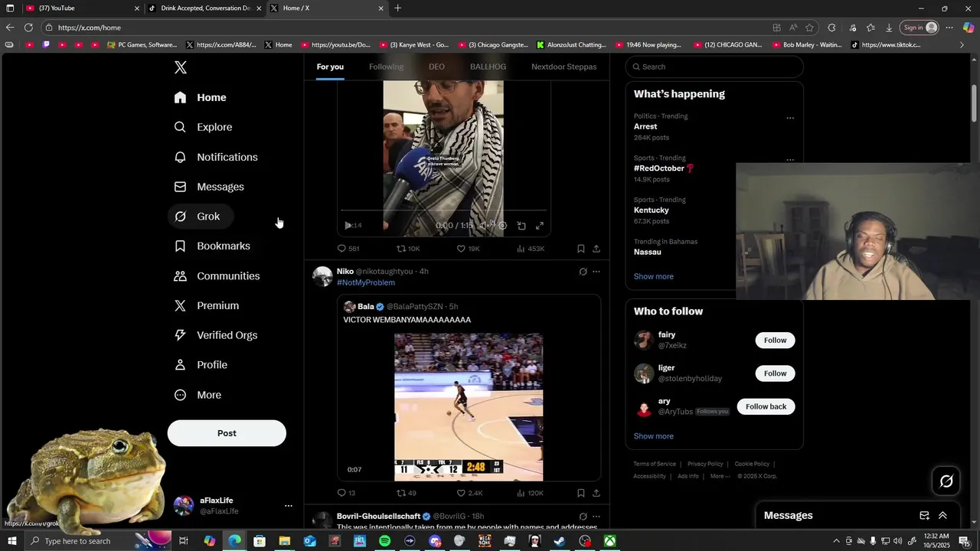This screenshot has height=551, width=980.
Task: Toggle video picture-in-picture icon
Action: [x=521, y=226]
